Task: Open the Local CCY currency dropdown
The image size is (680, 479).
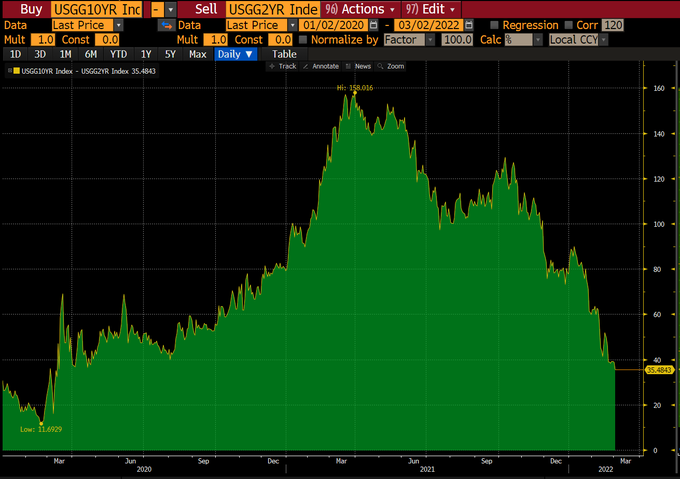Action: point(603,40)
